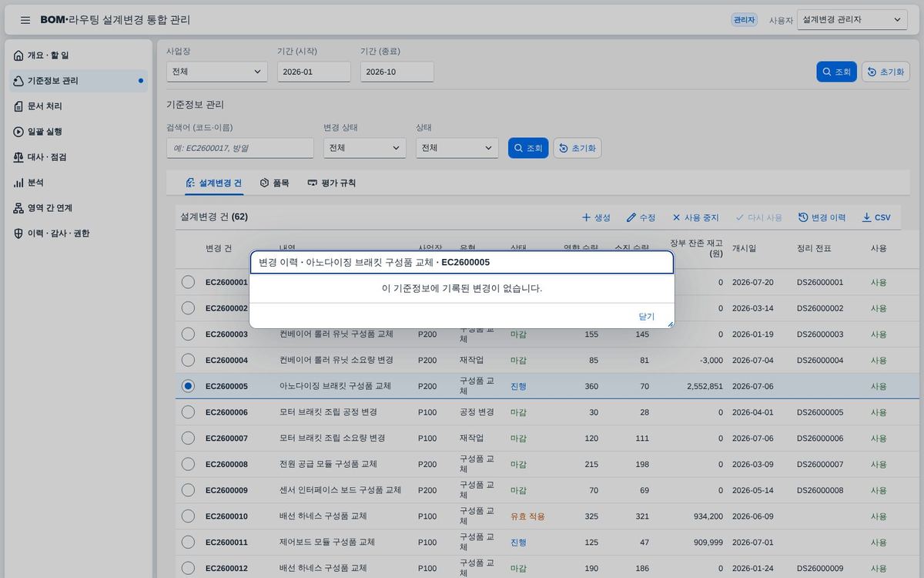Open 대사 · 점검 in the sidebar
The image size is (924, 578).
[x=79, y=157]
